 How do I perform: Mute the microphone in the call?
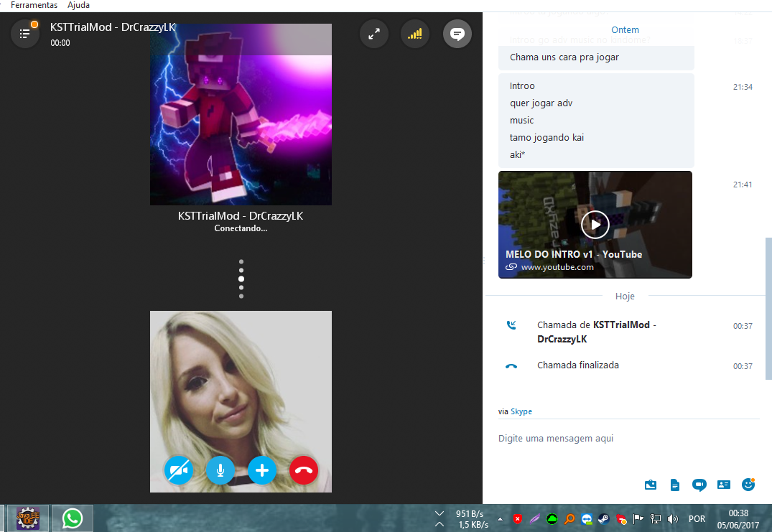(220, 470)
